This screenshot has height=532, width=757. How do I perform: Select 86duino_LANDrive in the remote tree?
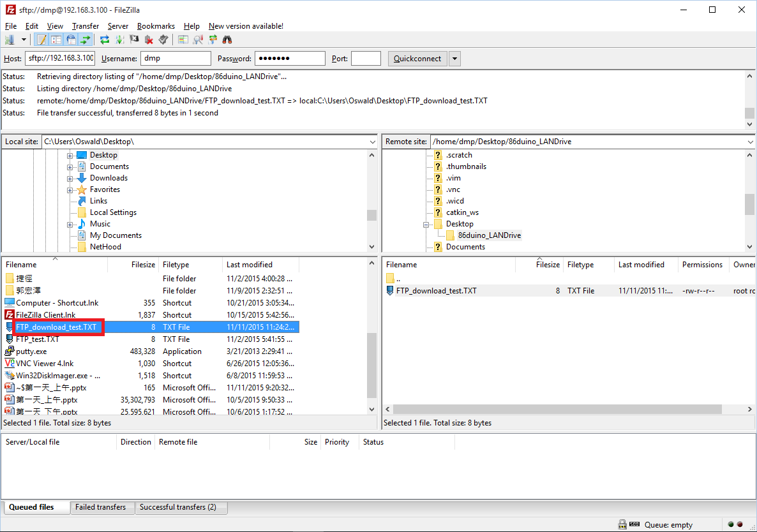click(489, 235)
